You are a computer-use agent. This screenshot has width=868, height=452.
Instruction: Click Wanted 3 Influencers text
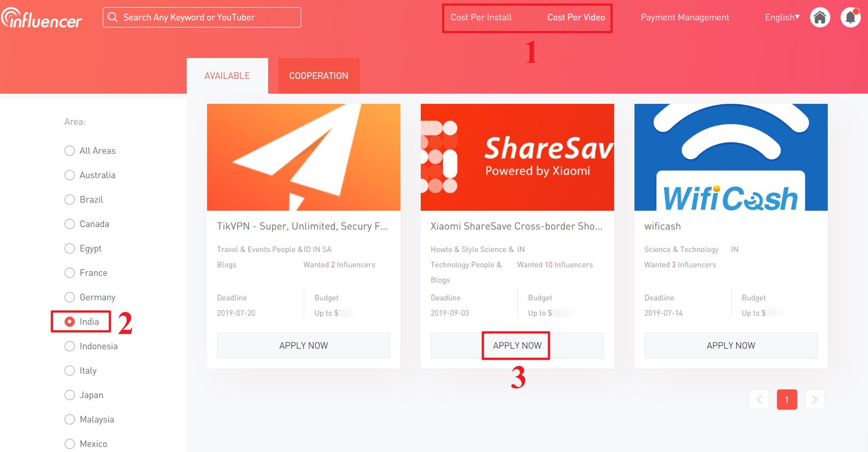coord(680,265)
